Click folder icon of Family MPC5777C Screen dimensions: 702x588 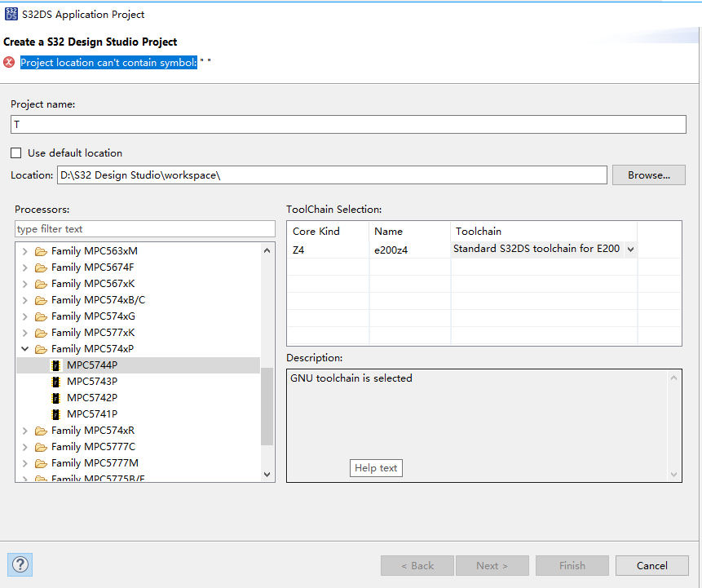click(42, 447)
